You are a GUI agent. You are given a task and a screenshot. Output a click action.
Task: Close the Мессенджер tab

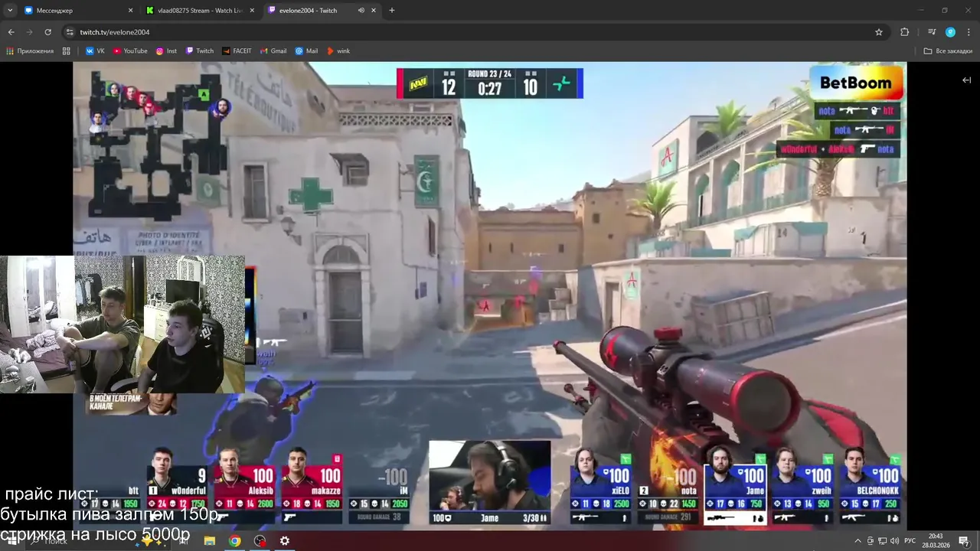(x=130, y=11)
